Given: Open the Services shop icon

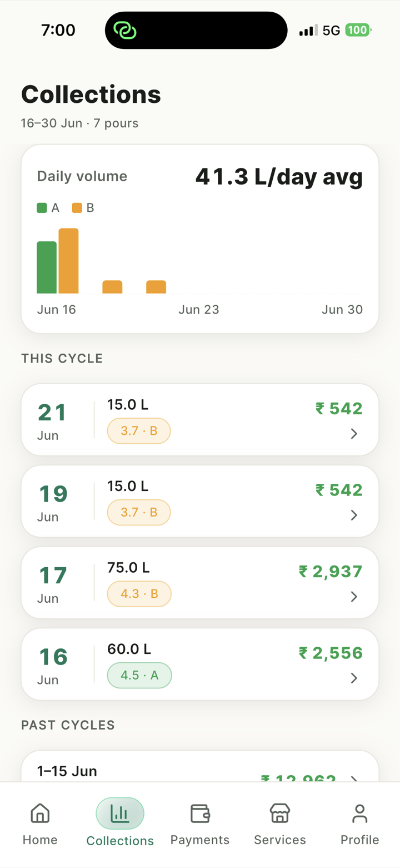Looking at the screenshot, I should click(x=280, y=814).
